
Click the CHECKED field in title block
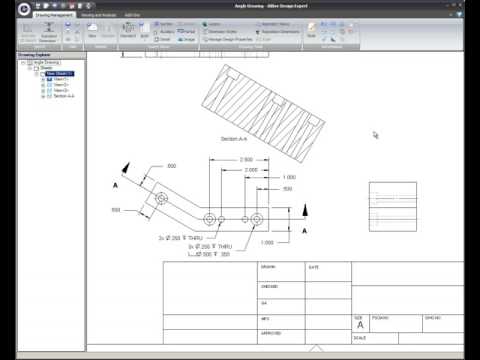point(281,290)
